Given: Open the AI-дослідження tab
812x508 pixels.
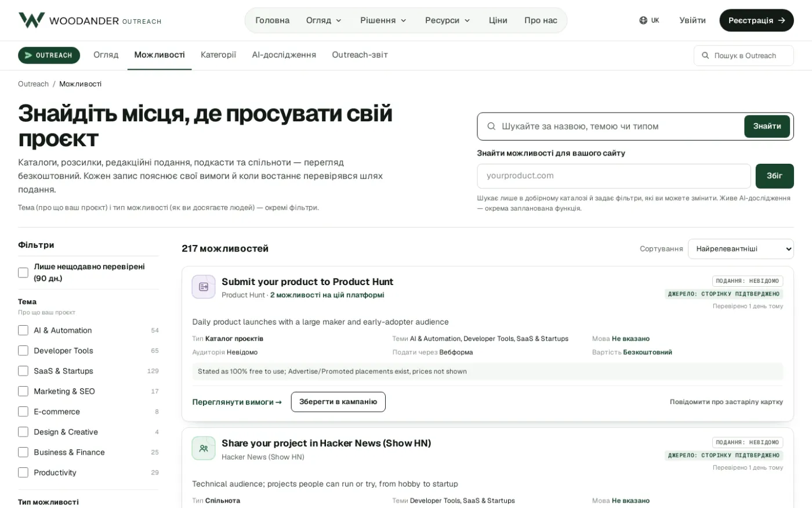Looking at the screenshot, I should pyautogui.click(x=284, y=55).
